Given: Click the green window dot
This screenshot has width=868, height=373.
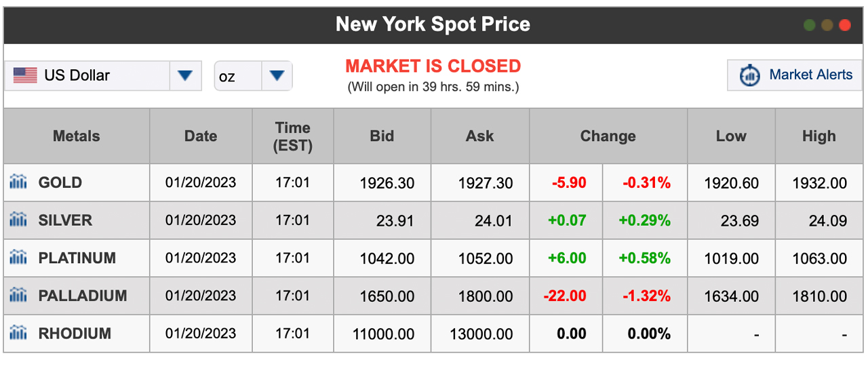Looking at the screenshot, I should click(x=809, y=25).
